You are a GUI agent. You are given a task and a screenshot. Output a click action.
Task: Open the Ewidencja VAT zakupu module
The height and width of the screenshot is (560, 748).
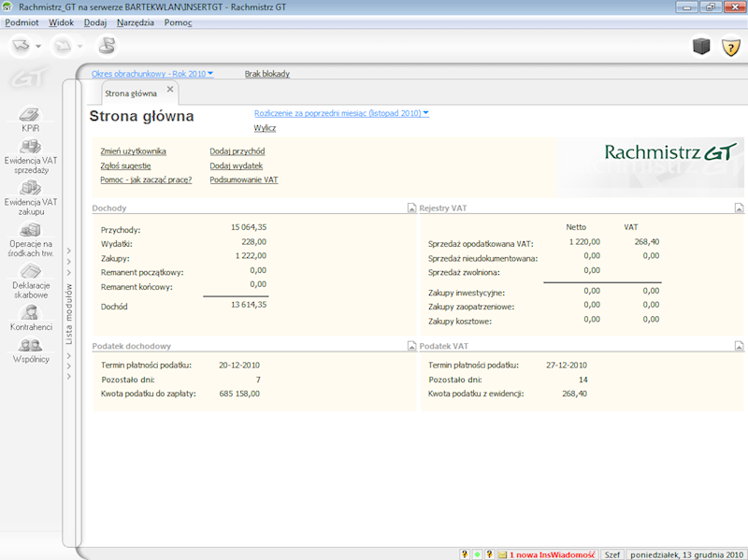pyautogui.click(x=32, y=187)
